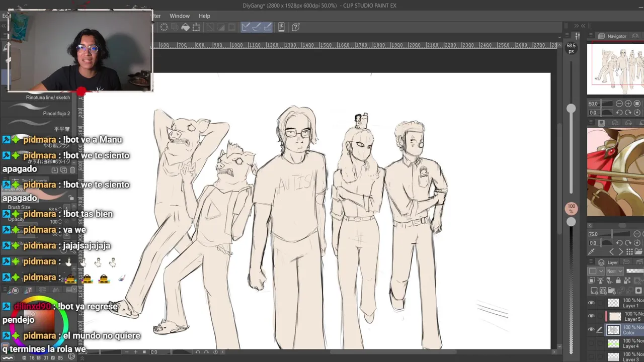Create layer mask icon
Viewport: 644px width, 362px height.
click(x=638, y=290)
